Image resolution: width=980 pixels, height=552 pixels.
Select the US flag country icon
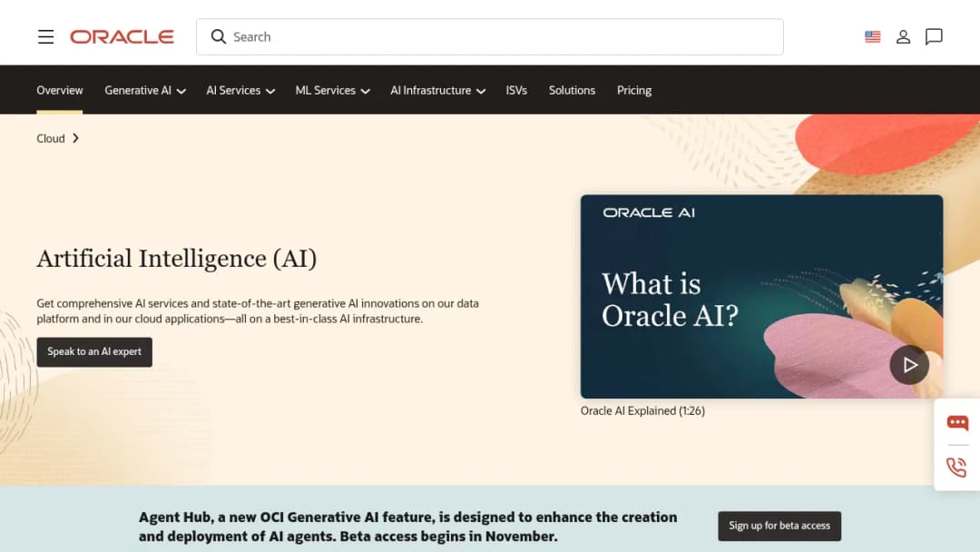873,37
